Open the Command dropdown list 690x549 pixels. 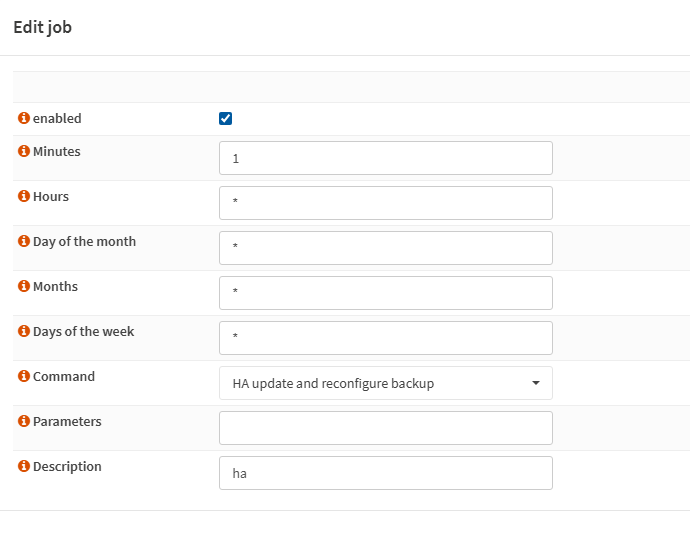tap(386, 383)
